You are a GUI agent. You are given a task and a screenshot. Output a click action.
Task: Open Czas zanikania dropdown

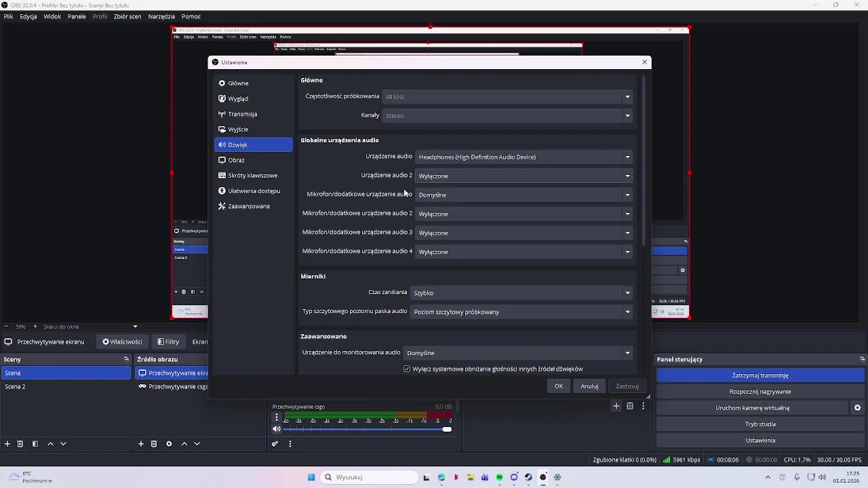coord(521,293)
